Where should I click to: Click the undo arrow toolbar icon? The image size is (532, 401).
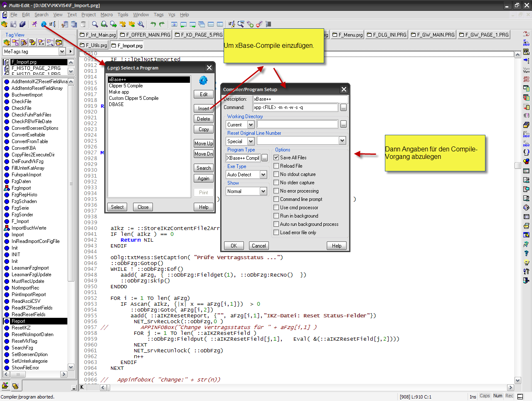(153, 25)
